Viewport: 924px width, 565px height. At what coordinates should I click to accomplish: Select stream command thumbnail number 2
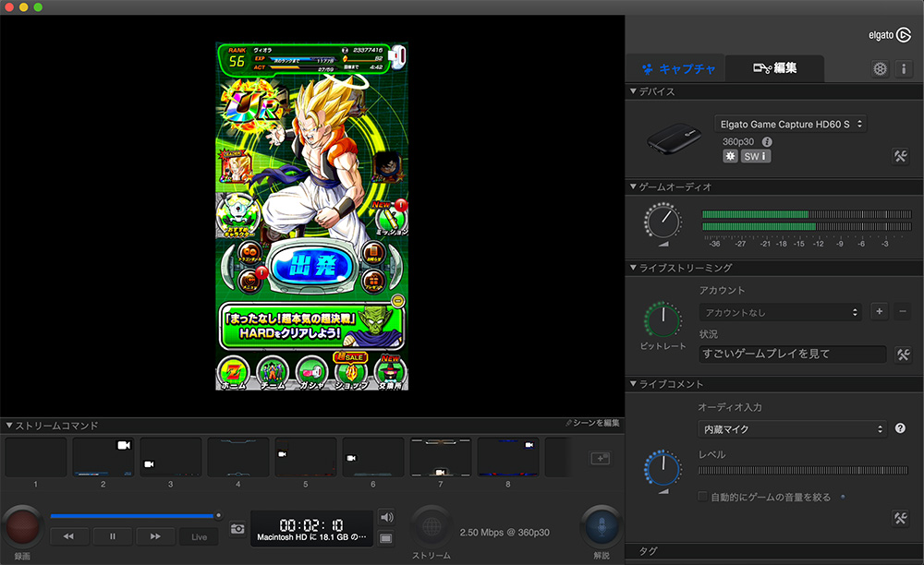click(103, 457)
